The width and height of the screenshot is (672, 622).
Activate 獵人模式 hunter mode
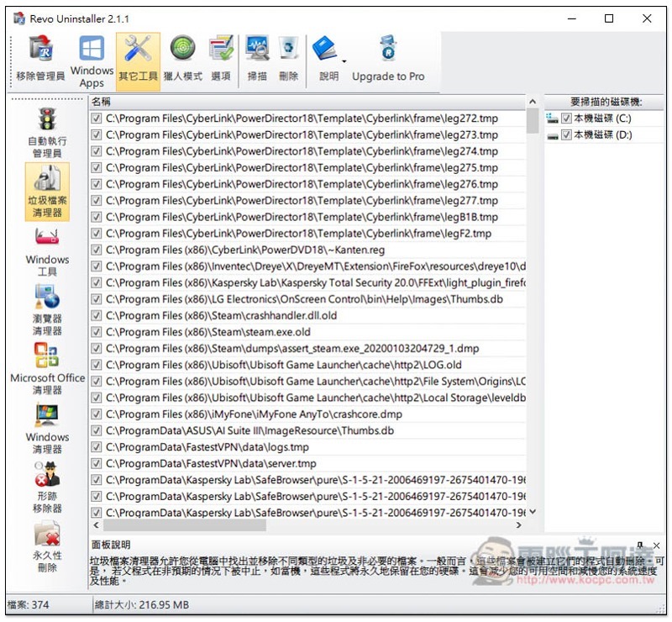pos(183,59)
